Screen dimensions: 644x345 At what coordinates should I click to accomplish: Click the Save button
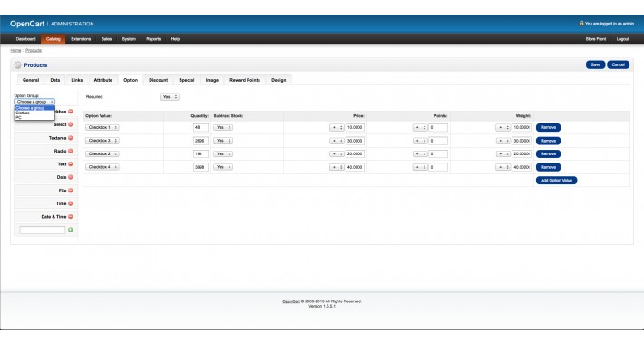pos(596,65)
